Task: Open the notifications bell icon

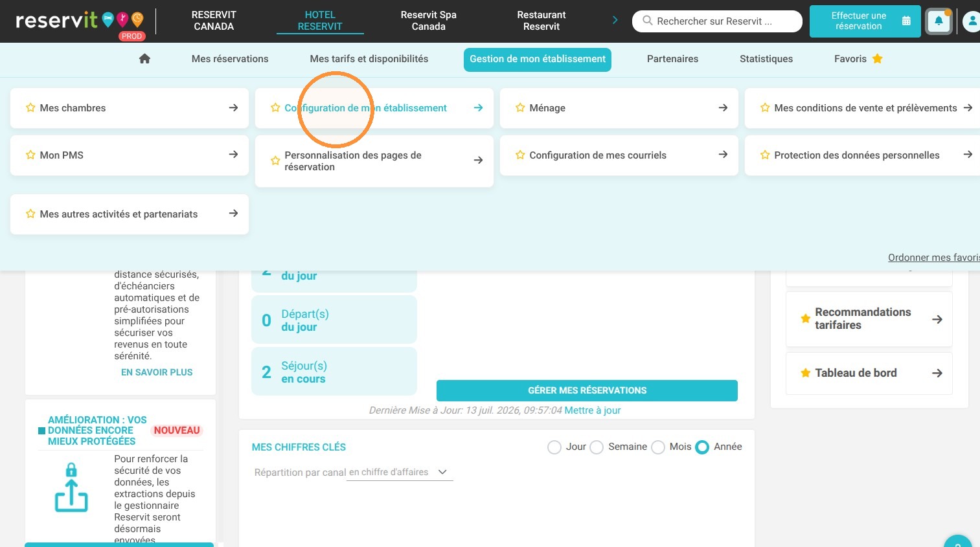Action: point(939,21)
